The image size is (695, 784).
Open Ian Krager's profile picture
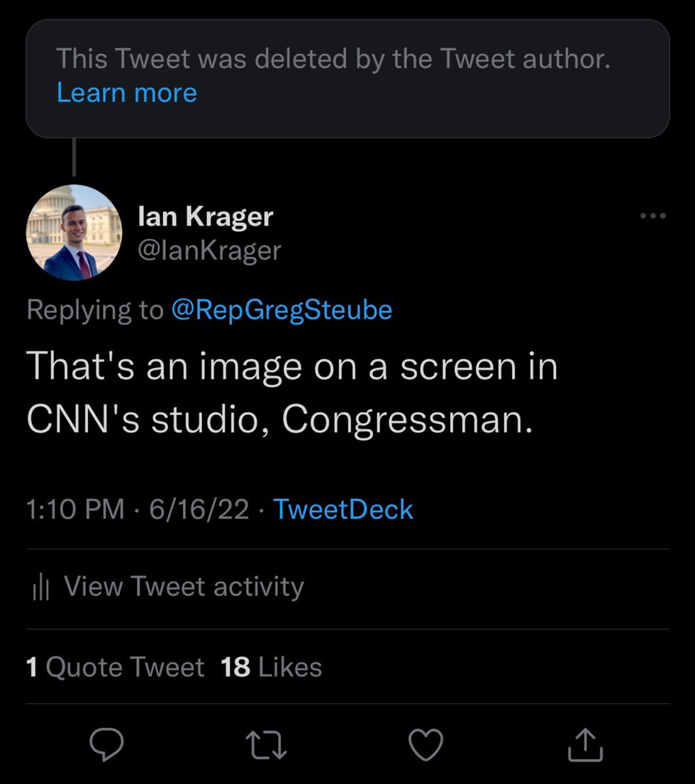[74, 233]
